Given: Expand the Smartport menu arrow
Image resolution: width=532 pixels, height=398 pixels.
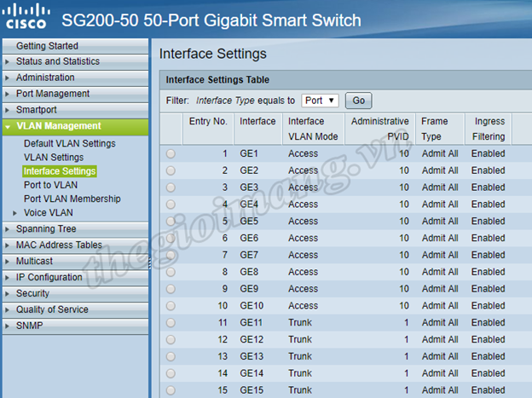Looking at the screenshot, I should click(x=7, y=110).
